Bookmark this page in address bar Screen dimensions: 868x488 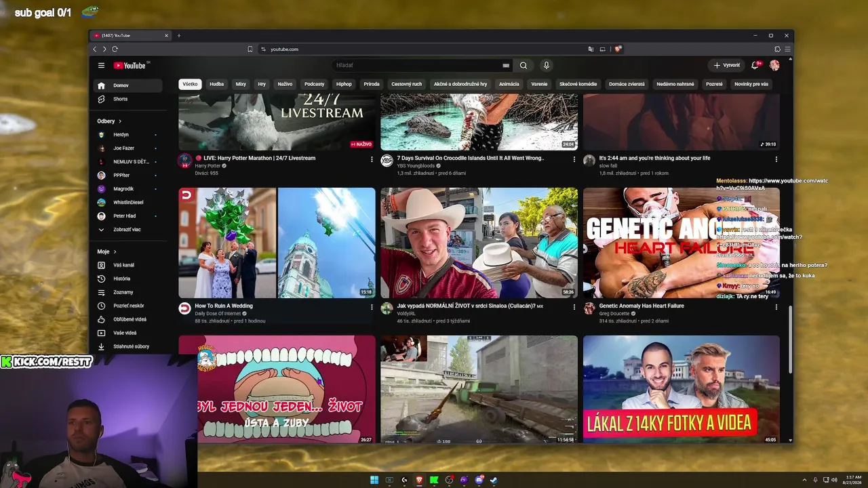coord(250,49)
